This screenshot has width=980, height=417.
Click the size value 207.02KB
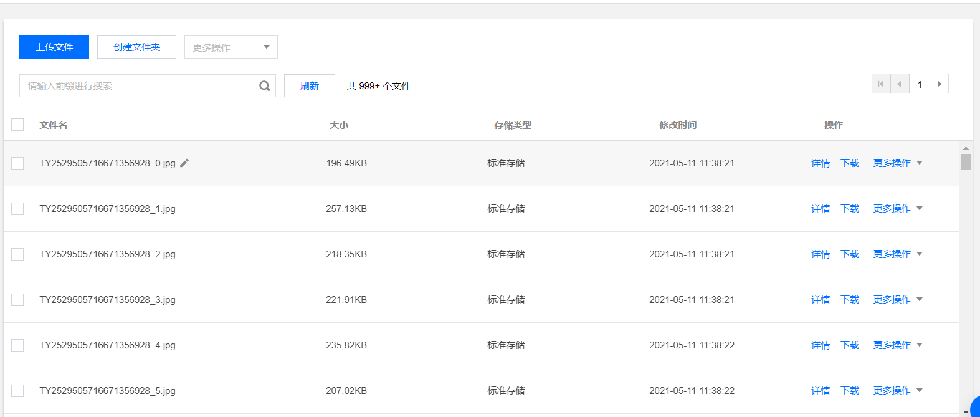(x=346, y=391)
